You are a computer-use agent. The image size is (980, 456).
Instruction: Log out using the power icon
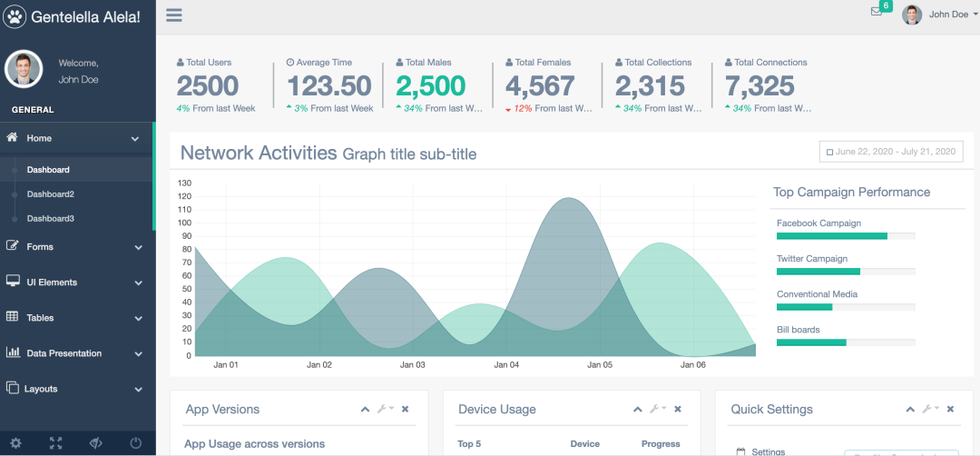point(136,443)
